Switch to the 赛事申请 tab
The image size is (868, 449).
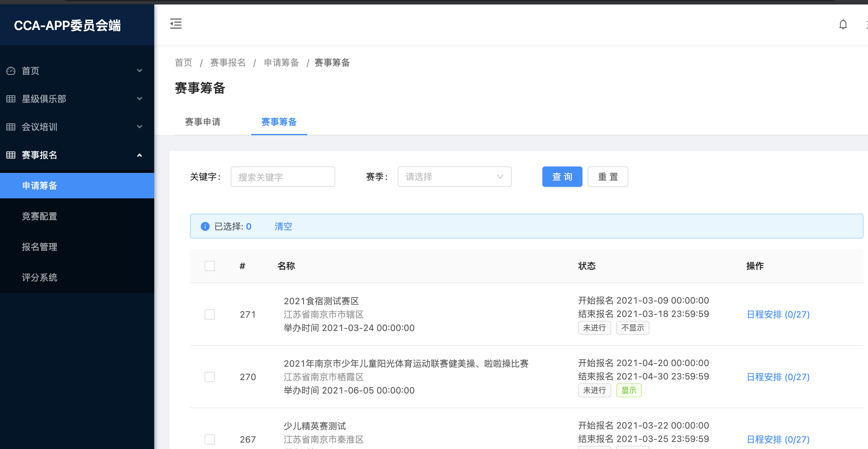coord(203,122)
